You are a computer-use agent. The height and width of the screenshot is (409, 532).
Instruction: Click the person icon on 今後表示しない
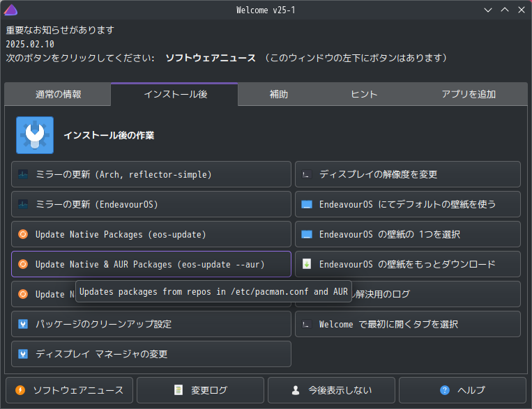pos(296,390)
